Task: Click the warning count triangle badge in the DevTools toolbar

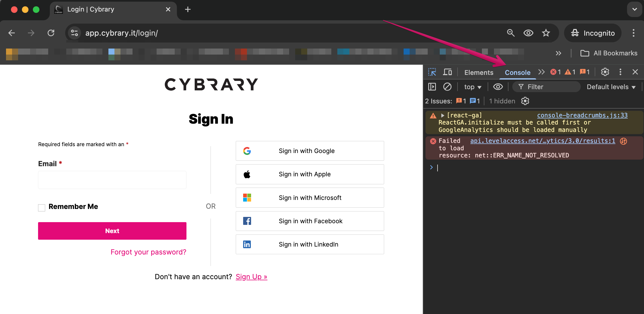Action: coord(570,72)
